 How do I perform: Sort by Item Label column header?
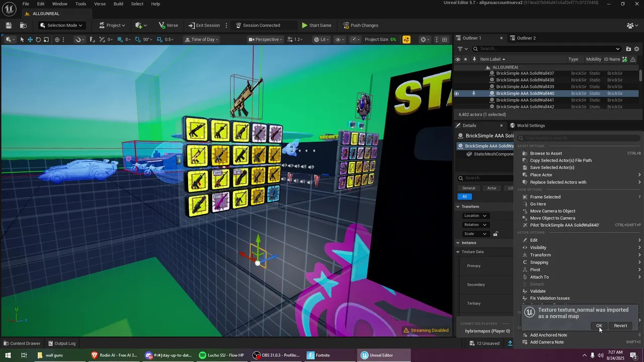(x=492, y=59)
